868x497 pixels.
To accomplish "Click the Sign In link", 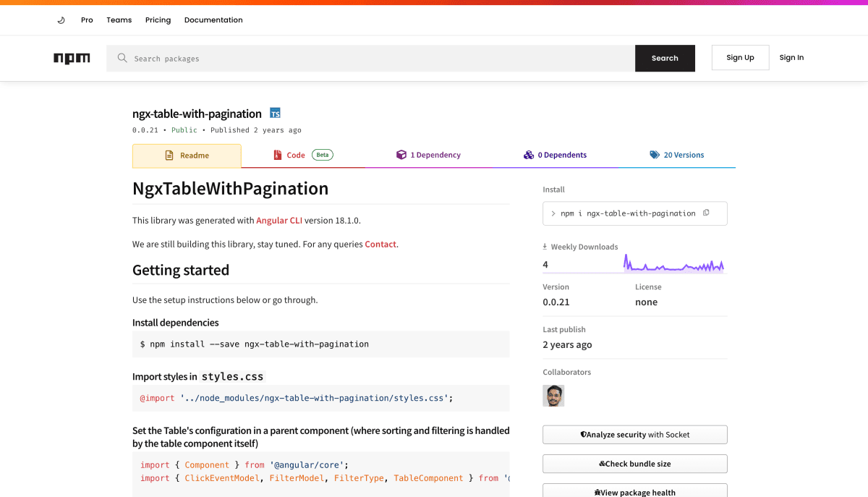I will pyautogui.click(x=791, y=58).
